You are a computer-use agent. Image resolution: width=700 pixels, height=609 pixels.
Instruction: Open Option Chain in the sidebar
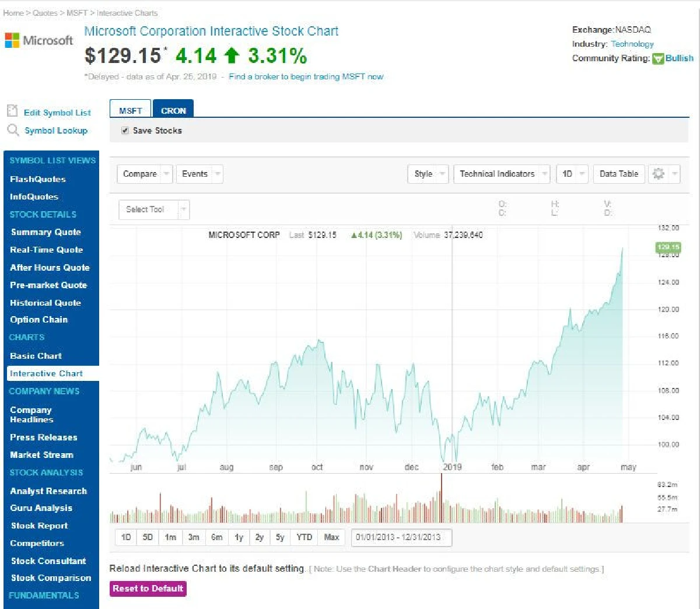click(38, 320)
